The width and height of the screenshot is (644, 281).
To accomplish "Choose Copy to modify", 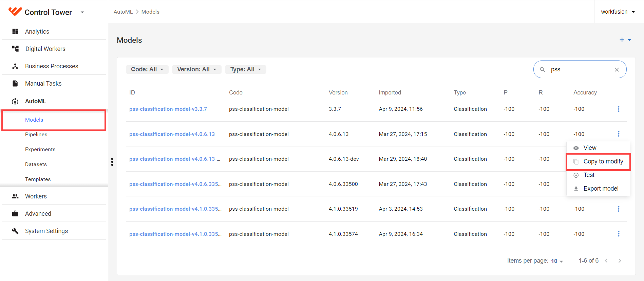I will [x=598, y=161].
